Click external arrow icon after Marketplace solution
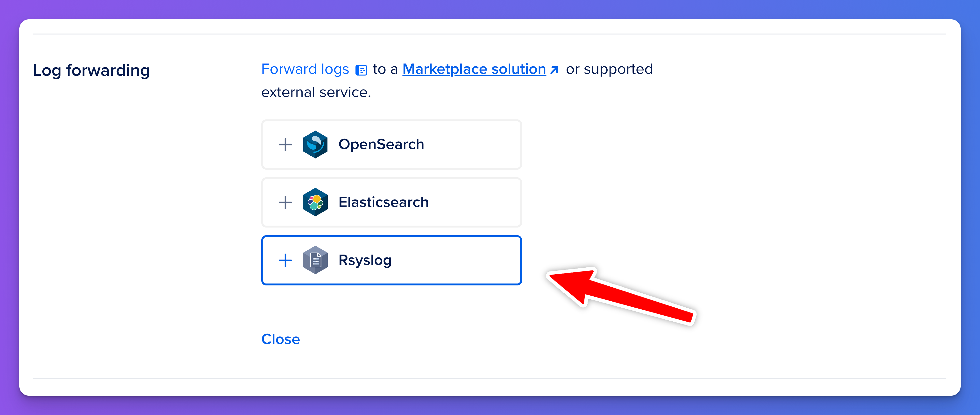The height and width of the screenshot is (415, 980). tap(554, 70)
